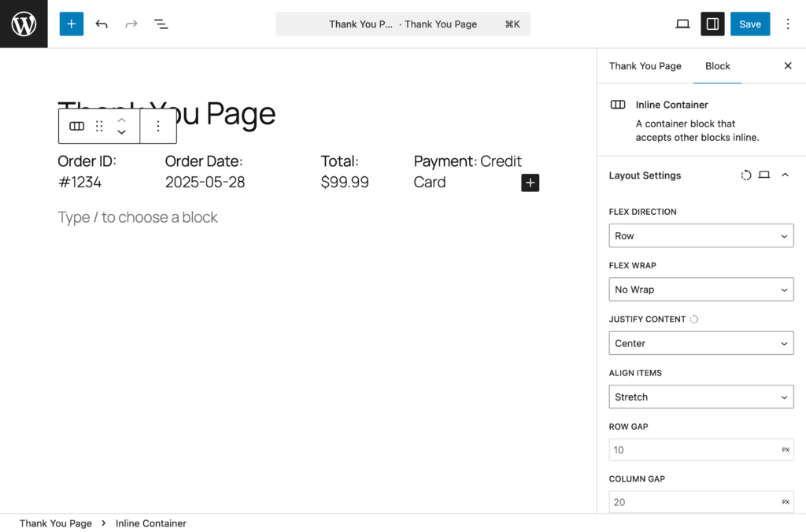
Task: Toggle the settings sidebar panel
Action: (712, 24)
